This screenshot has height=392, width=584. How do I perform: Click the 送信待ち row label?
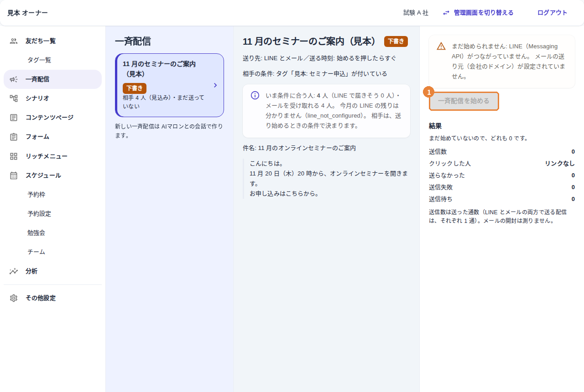click(x=441, y=199)
